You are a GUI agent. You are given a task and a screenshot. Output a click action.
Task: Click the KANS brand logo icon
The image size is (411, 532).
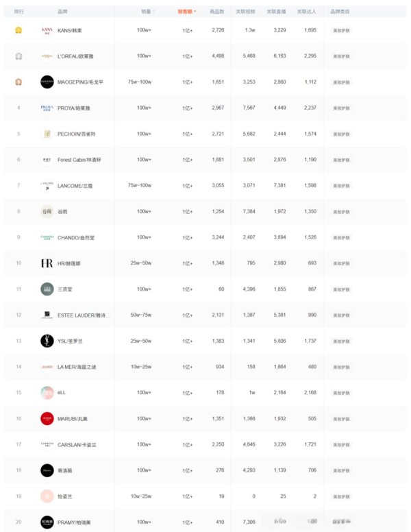click(47, 30)
